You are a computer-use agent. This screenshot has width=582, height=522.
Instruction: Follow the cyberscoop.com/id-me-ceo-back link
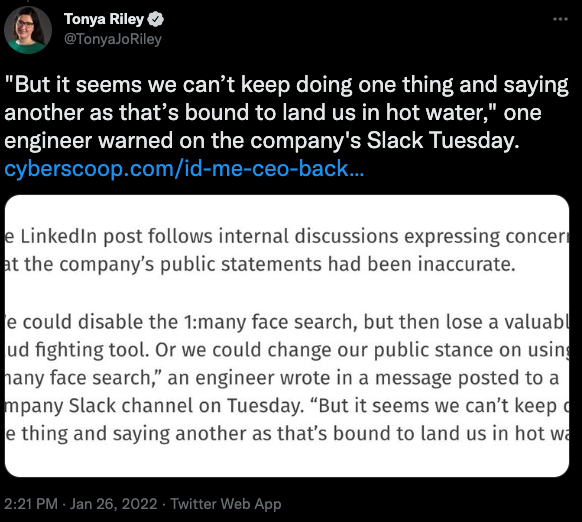pyautogui.click(x=184, y=169)
